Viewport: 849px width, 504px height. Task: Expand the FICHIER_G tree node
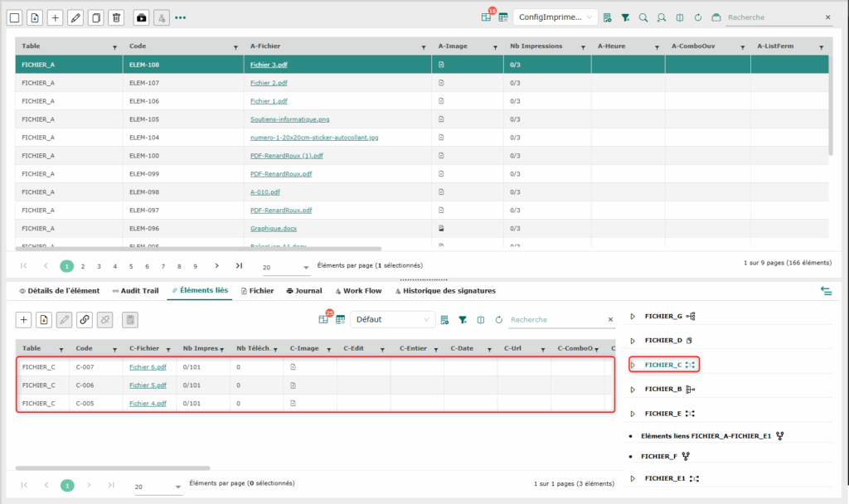tap(633, 317)
